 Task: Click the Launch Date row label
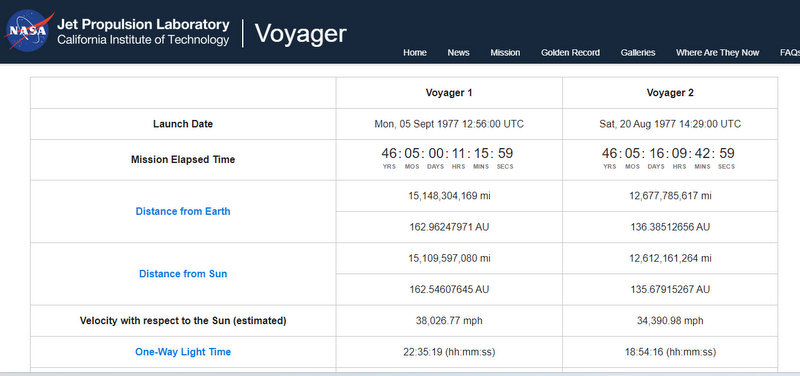pyautogui.click(x=183, y=124)
